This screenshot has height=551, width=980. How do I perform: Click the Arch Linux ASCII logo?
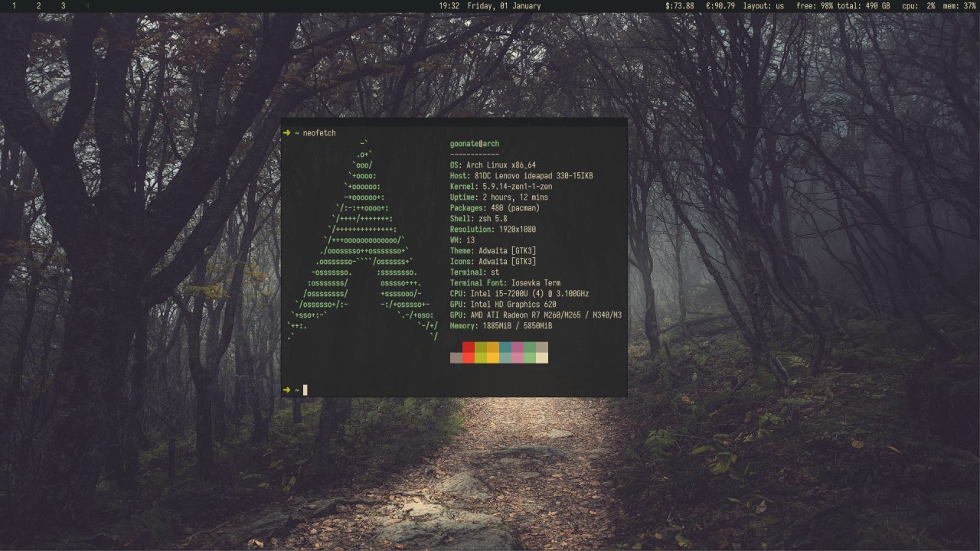pos(362,240)
